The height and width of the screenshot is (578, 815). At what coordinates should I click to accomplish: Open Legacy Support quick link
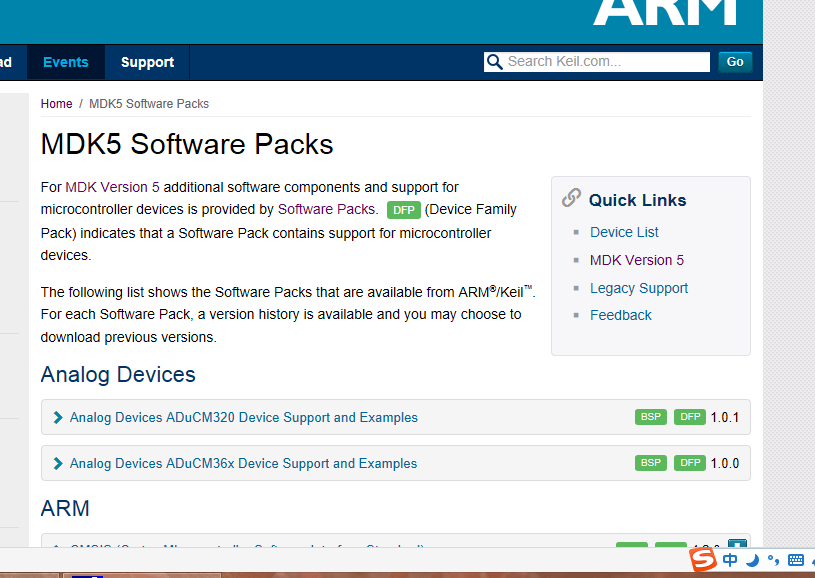click(639, 288)
